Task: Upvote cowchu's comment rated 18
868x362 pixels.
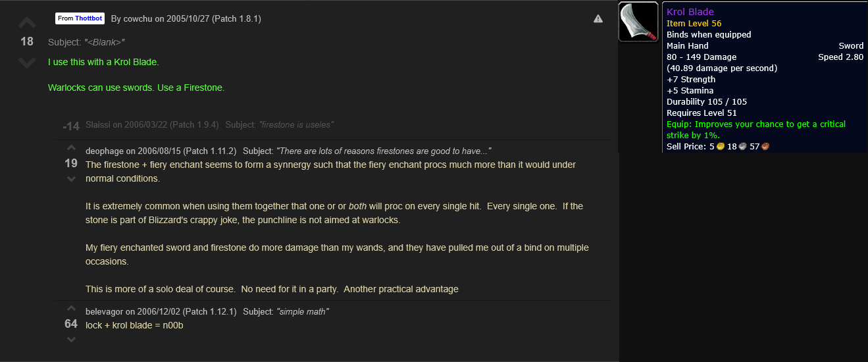Action: (27, 22)
